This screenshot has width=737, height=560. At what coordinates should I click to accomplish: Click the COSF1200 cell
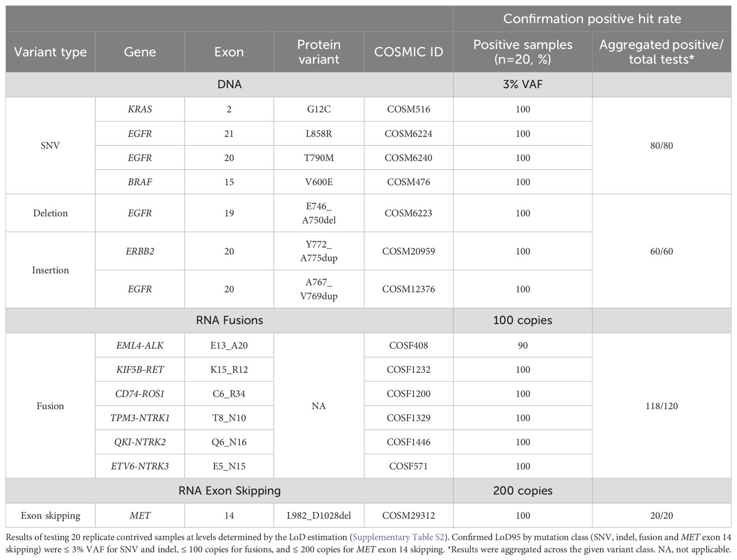[408, 394]
